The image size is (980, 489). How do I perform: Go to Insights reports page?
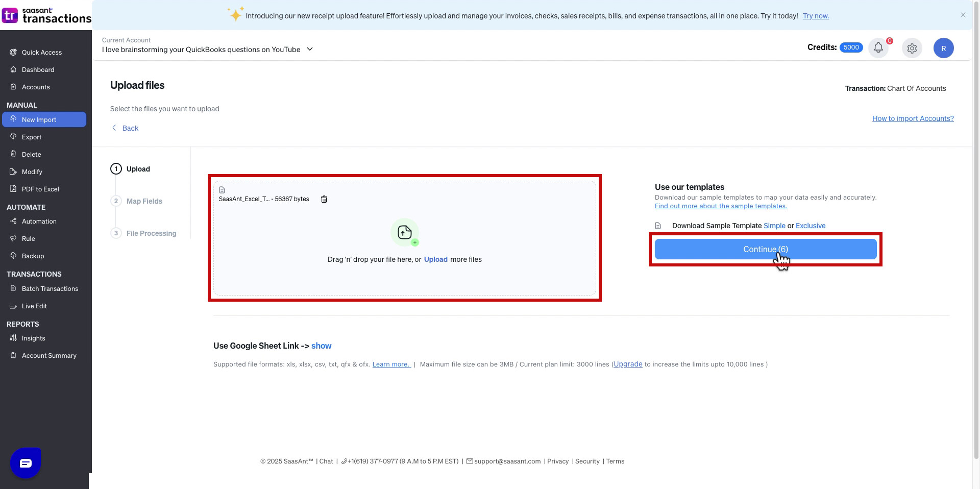33,338
